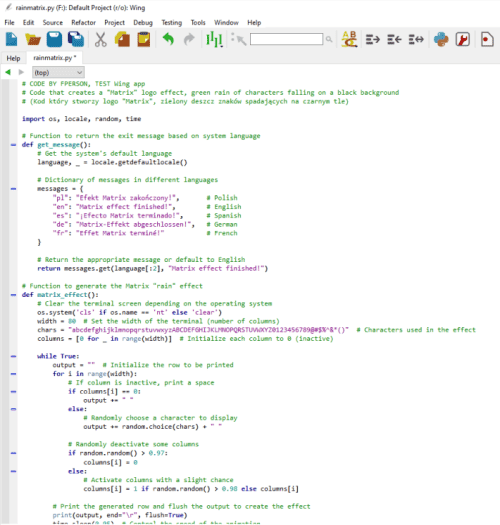Collapse the get_message function fold marker

13,145
